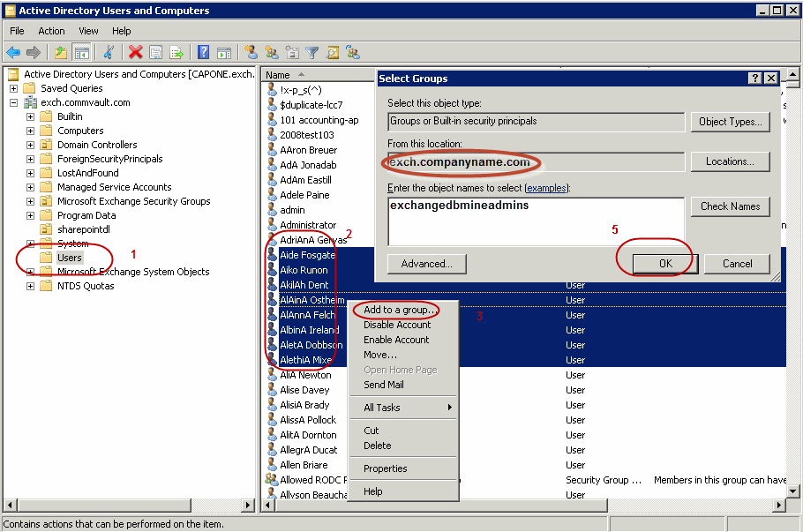Open the examples link in Select Groups
Viewport: 803px width, 532px height.
click(x=545, y=187)
